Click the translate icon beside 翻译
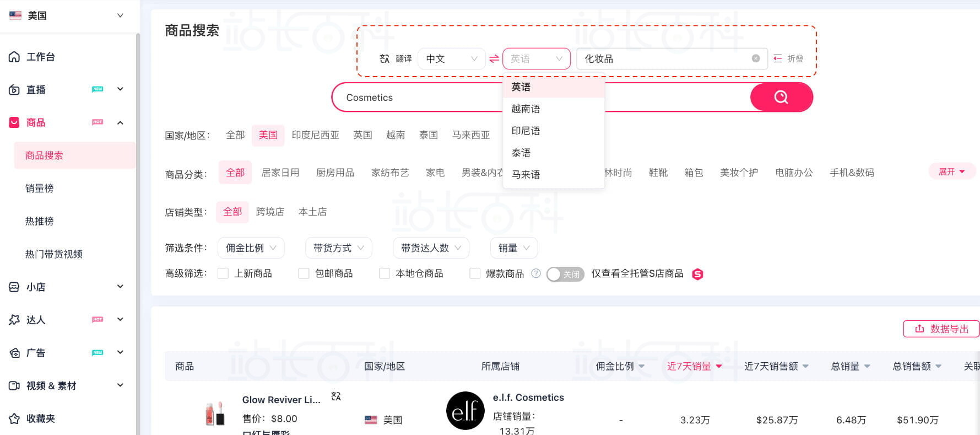This screenshot has width=980, height=435. 385,58
